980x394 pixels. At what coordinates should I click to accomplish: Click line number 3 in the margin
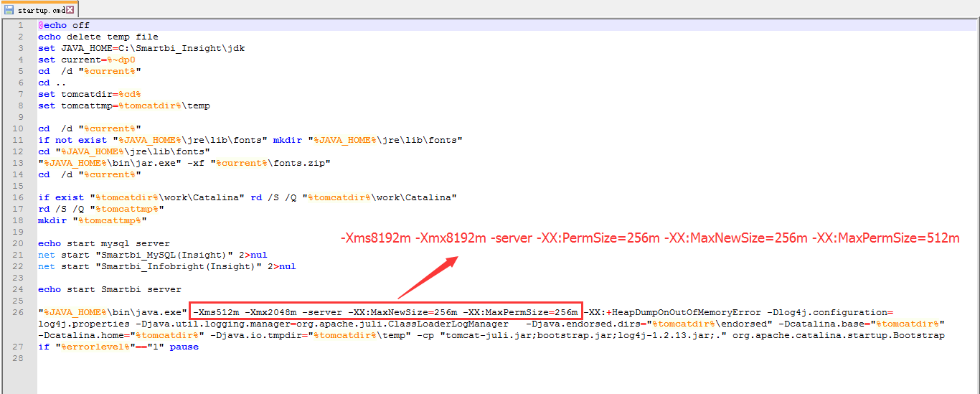pos(21,48)
